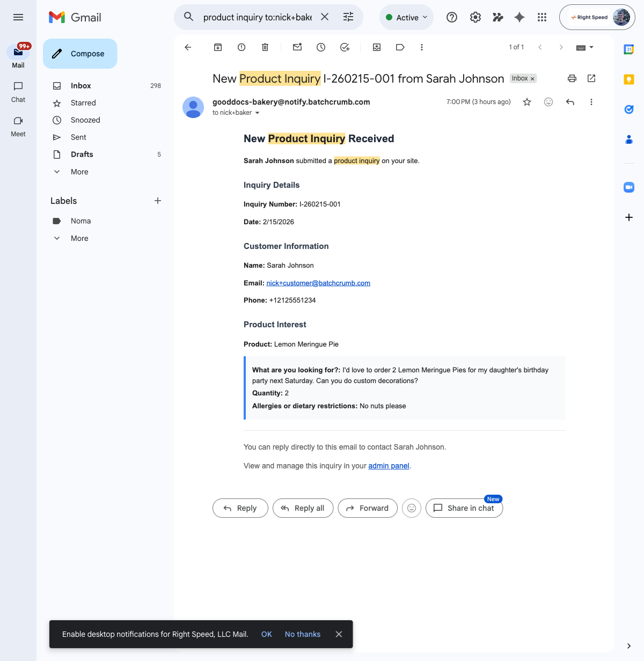Show search options filter sliders
Image resolution: width=644 pixels, height=661 pixels.
348,17
